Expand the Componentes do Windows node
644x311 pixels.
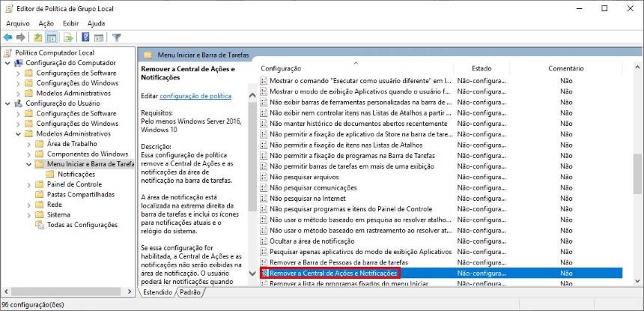28,154
